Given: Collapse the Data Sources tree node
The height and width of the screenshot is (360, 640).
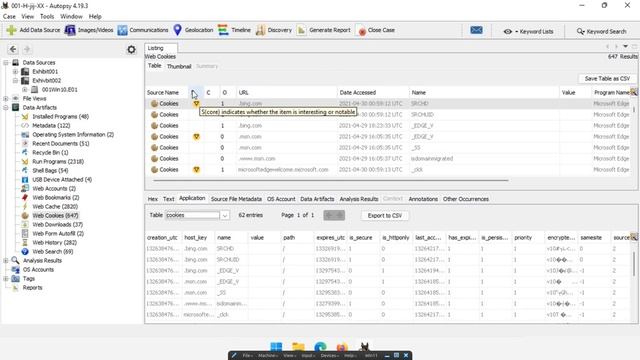Looking at the screenshot, I should 6,63.
